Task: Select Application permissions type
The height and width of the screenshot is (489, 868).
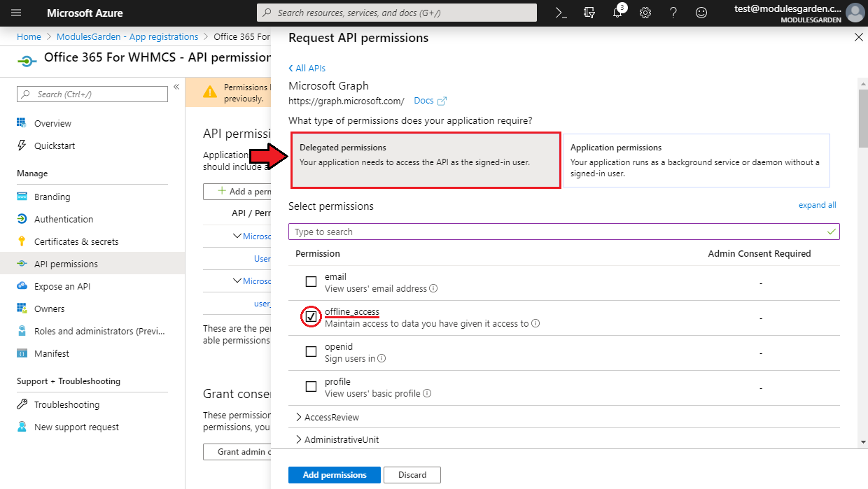Action: coord(696,161)
